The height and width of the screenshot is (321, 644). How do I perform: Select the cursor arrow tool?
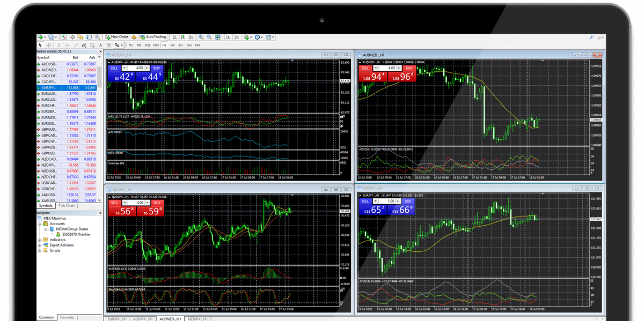[x=40, y=46]
